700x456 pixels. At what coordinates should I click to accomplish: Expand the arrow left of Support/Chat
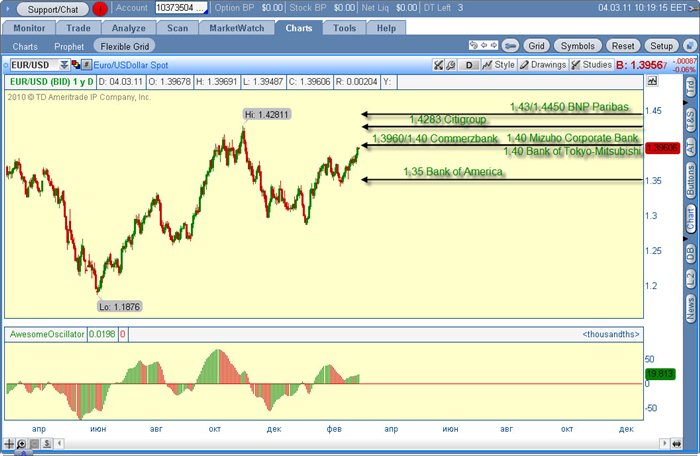8,8
